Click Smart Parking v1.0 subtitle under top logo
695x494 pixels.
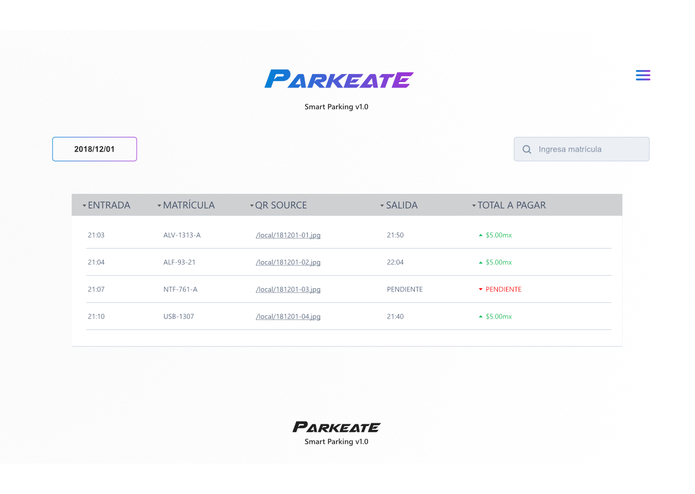tap(336, 107)
